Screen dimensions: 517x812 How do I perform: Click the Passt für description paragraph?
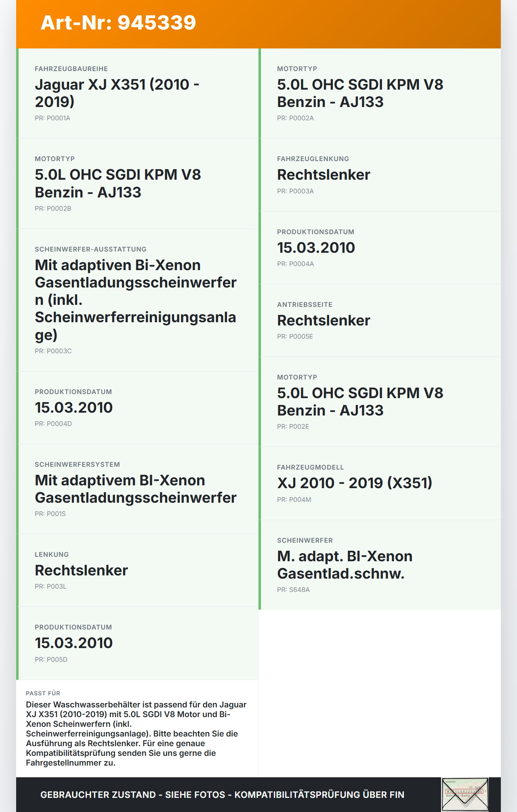136,734
